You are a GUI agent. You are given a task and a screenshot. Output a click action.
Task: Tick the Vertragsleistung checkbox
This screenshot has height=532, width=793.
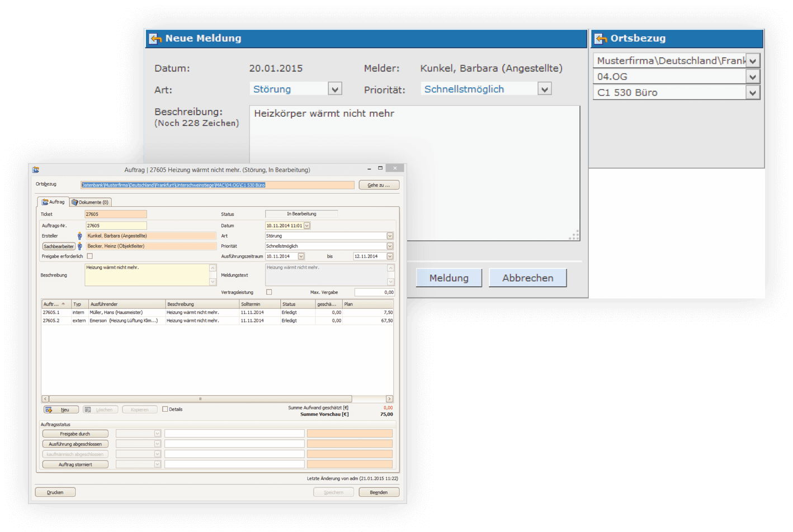(269, 292)
